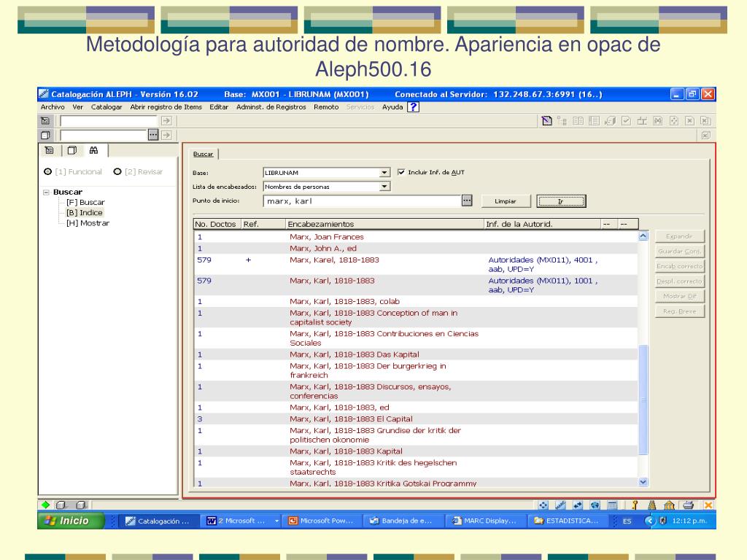Viewport: 747px width, 560px height.
Task: Click the edit record icon in top toolbar
Action: [x=546, y=121]
